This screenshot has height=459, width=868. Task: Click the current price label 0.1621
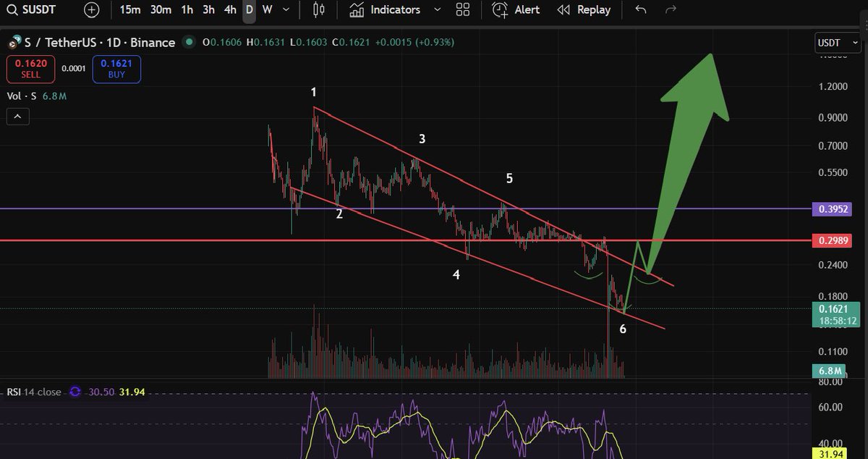[x=834, y=308]
